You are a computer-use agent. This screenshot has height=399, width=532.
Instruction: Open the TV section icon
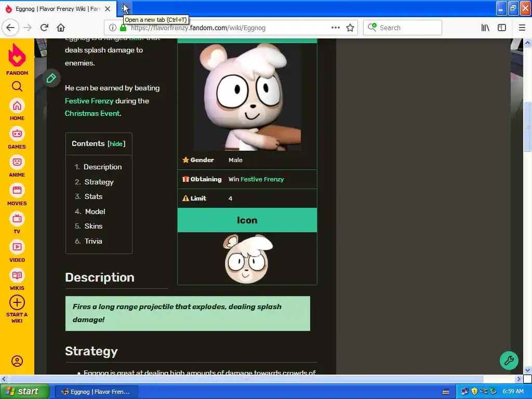(17, 219)
